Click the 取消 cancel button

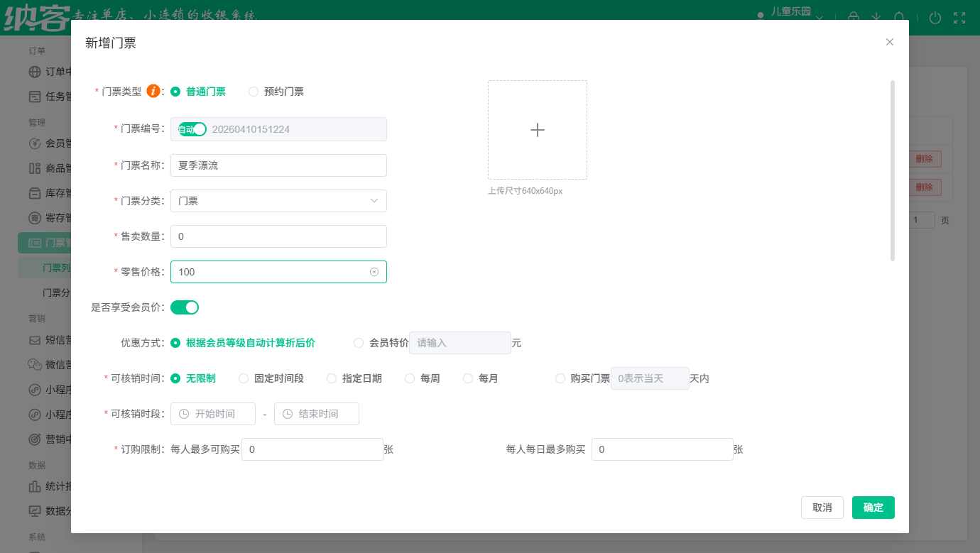click(822, 508)
